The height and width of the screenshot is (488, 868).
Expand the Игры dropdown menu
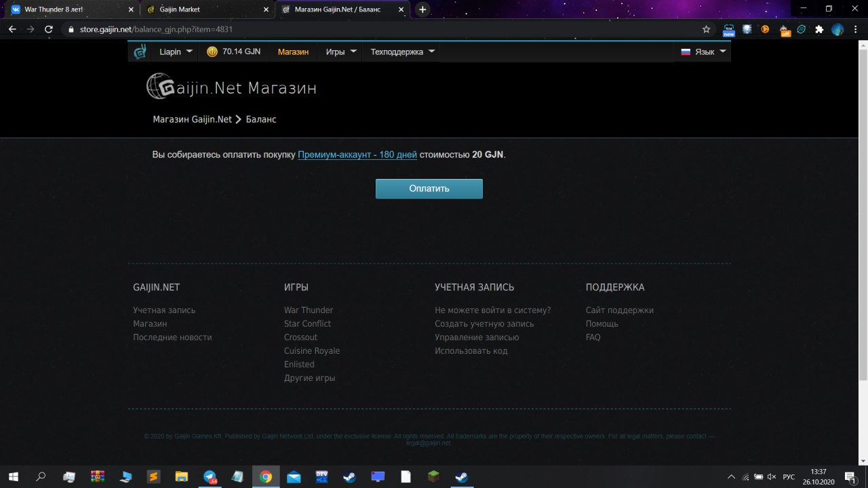pyautogui.click(x=341, y=52)
